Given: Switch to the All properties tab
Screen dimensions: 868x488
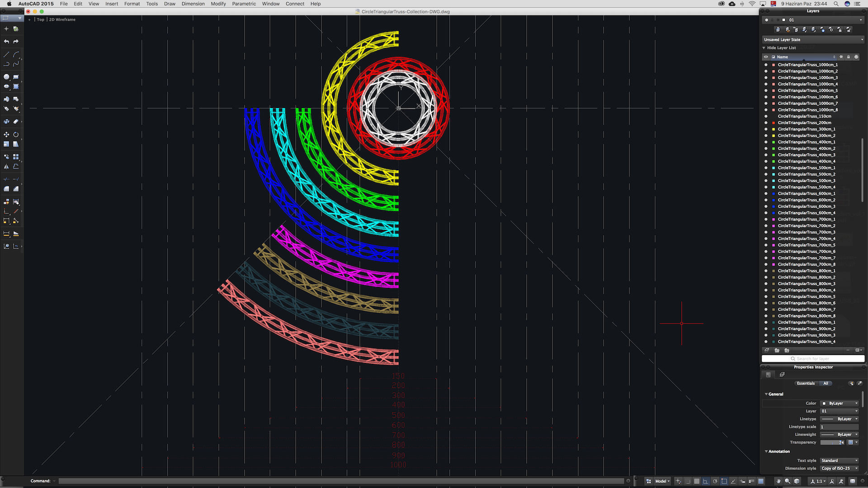Looking at the screenshot, I should (x=826, y=383).
